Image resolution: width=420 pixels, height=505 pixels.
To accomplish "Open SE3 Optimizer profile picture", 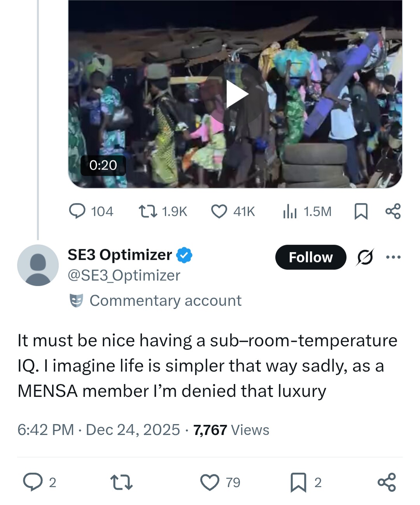I will click(x=38, y=265).
